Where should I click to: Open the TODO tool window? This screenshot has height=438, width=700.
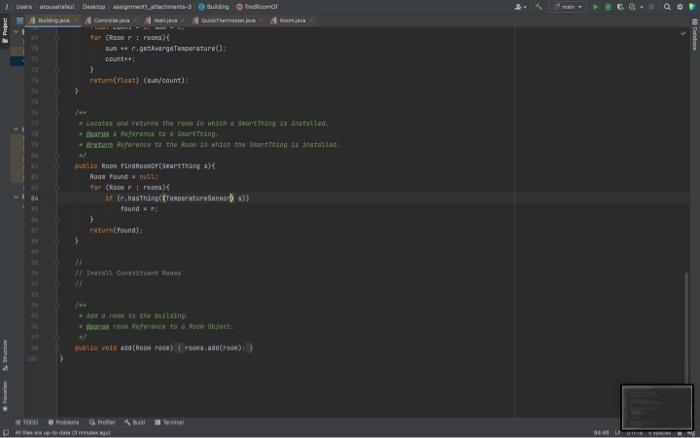click(27, 422)
